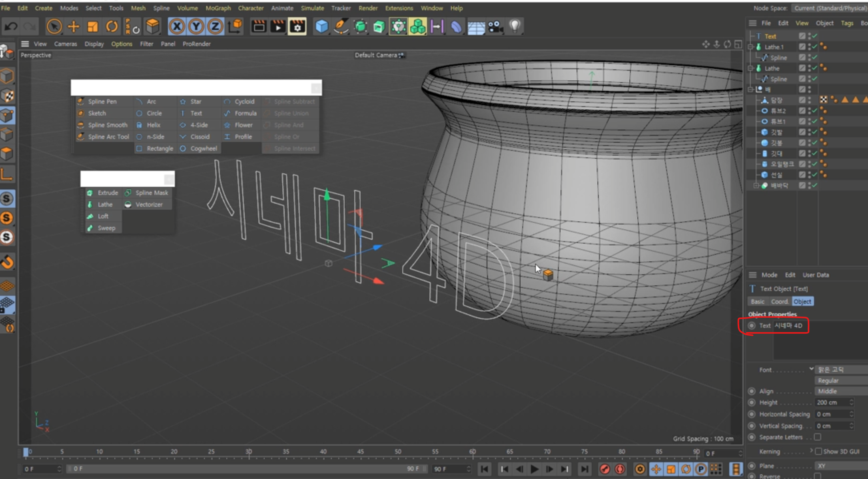This screenshot has height=479, width=868.
Task: Click the Light bulb object icon
Action: tap(515, 27)
